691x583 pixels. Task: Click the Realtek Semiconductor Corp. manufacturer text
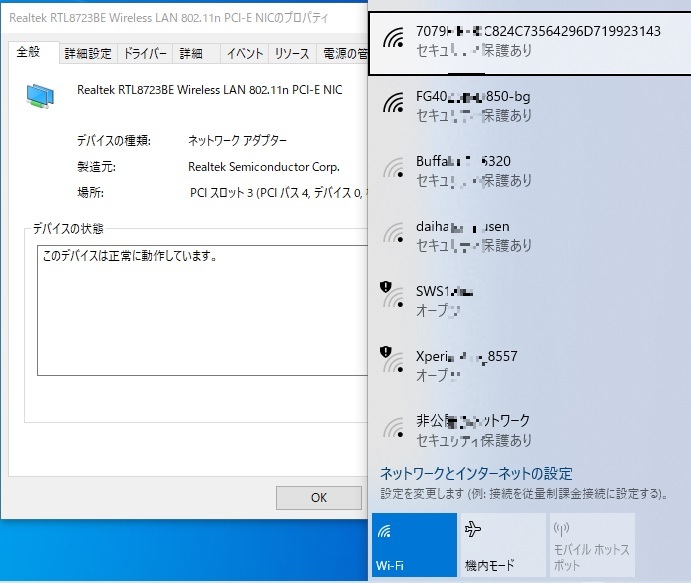(264, 167)
